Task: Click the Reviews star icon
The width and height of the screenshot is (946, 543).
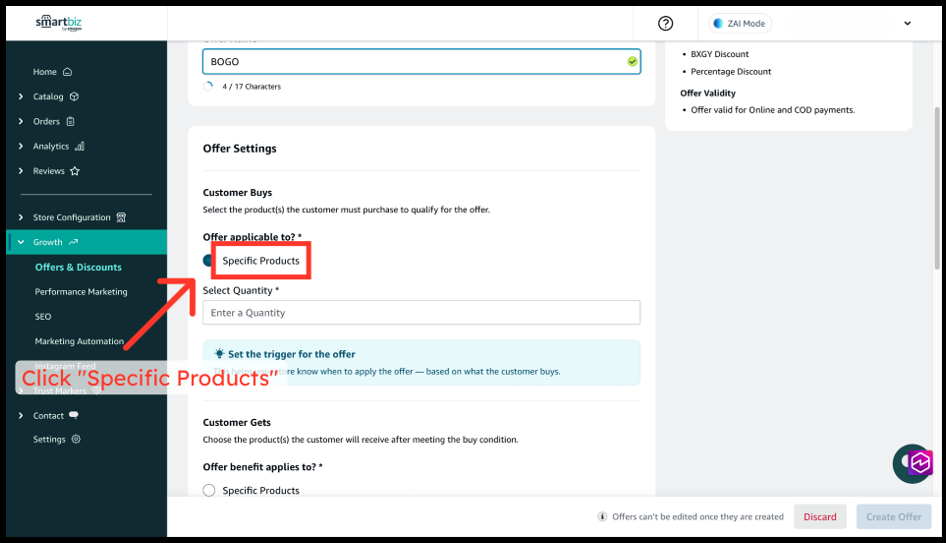Action: click(75, 171)
